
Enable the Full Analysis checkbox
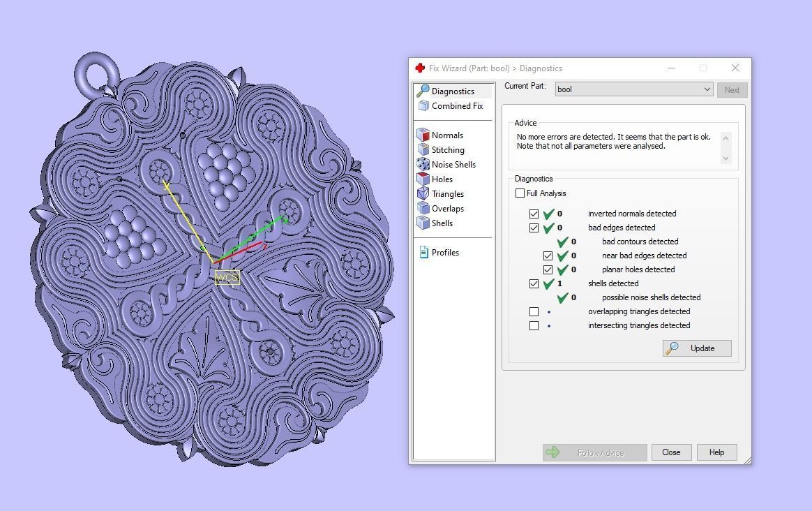pos(520,193)
